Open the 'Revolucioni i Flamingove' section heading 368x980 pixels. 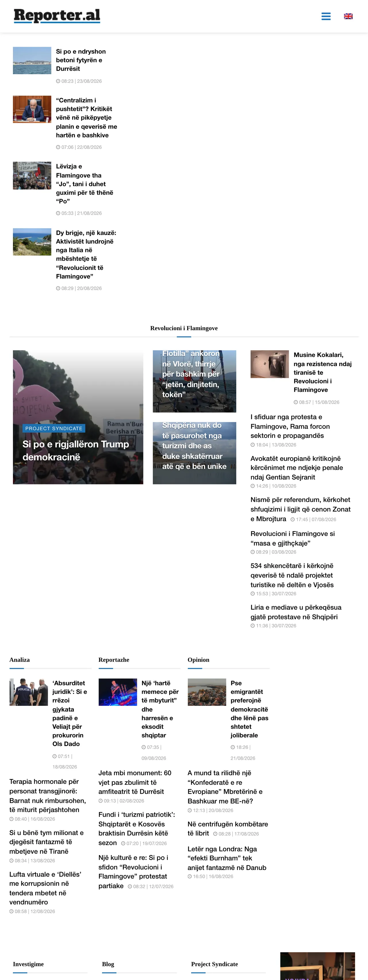[x=184, y=328]
